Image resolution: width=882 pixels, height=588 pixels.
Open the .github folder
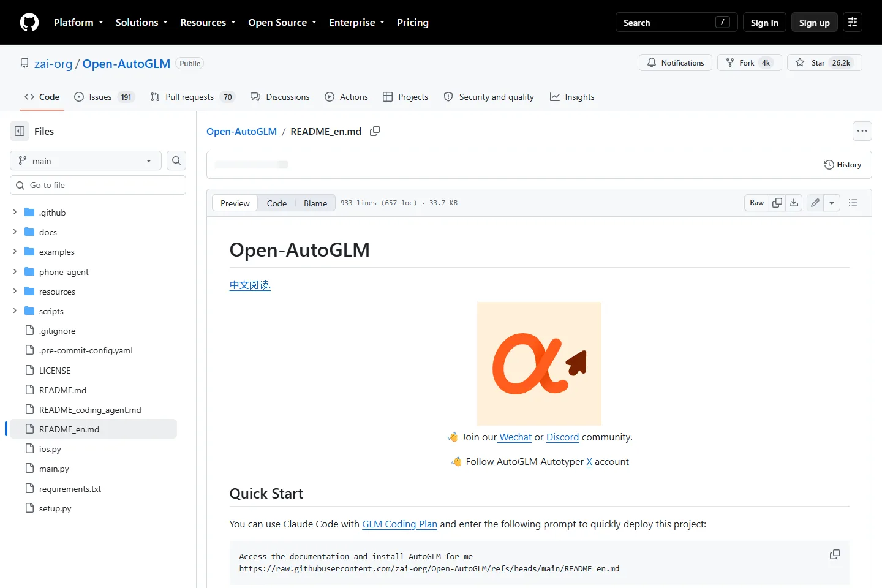52,213
